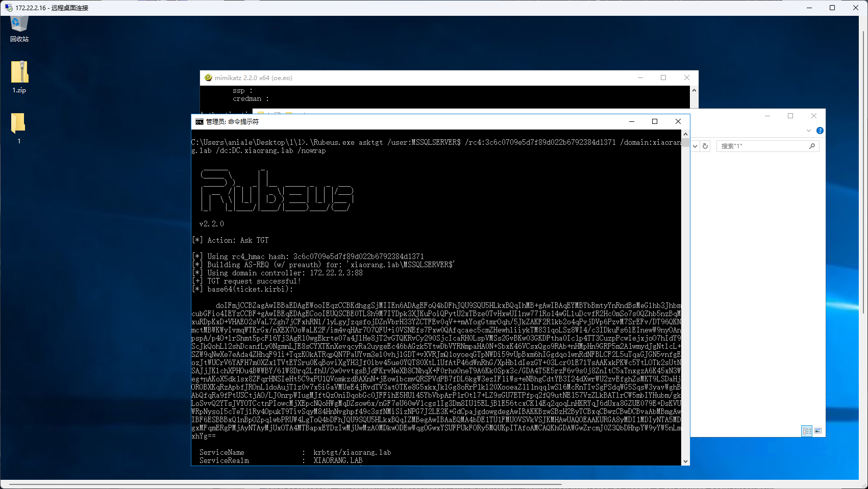Click the Remote Desktop connection title icon

(x=9, y=8)
